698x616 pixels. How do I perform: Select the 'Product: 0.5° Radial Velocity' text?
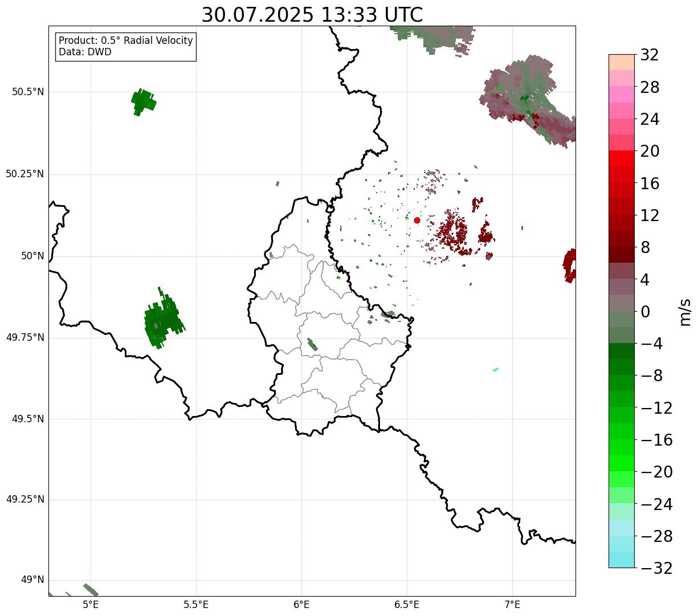pos(126,41)
